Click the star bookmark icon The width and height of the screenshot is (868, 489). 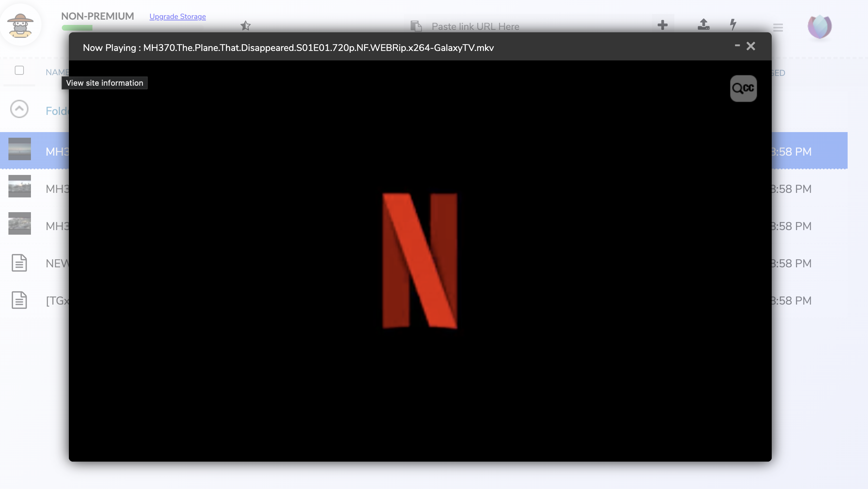245,25
